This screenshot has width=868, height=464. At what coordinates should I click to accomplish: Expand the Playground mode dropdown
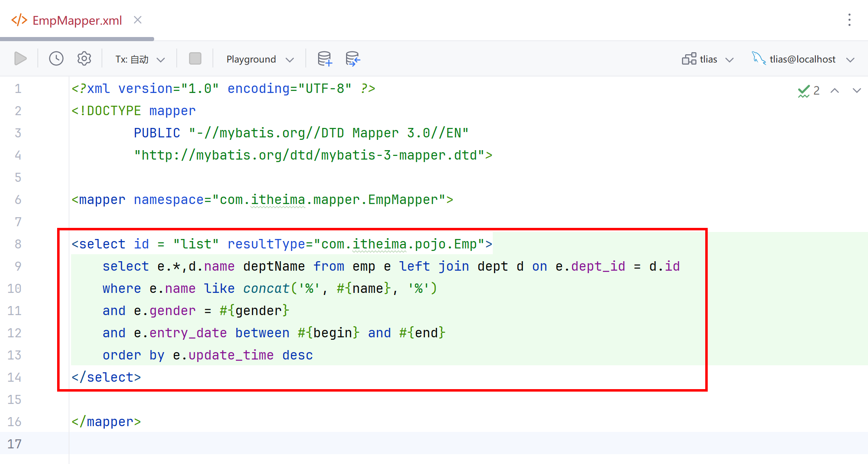(x=260, y=60)
